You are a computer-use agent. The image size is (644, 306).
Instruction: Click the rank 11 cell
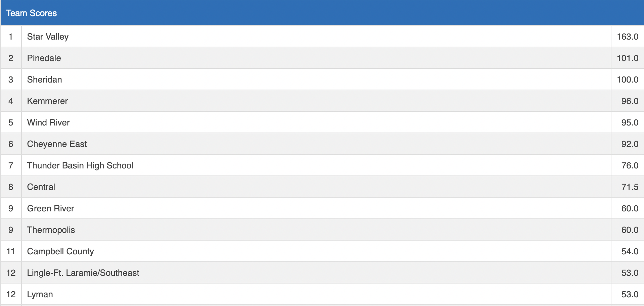pos(11,251)
